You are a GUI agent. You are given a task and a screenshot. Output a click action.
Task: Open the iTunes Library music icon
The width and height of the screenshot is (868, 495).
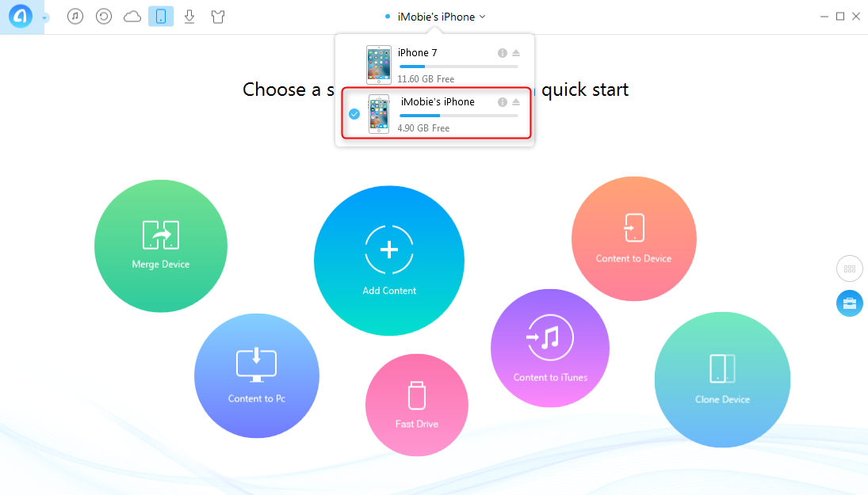[75, 17]
